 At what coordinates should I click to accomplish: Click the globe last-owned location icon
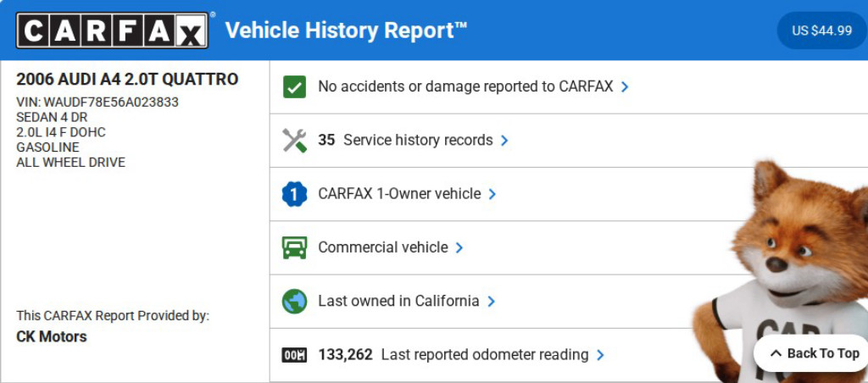pyautogui.click(x=294, y=301)
